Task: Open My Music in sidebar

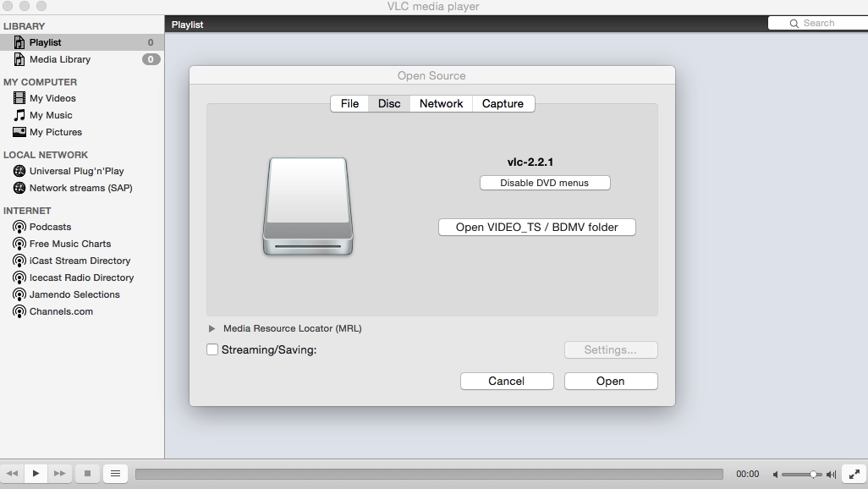Action: coord(82,115)
